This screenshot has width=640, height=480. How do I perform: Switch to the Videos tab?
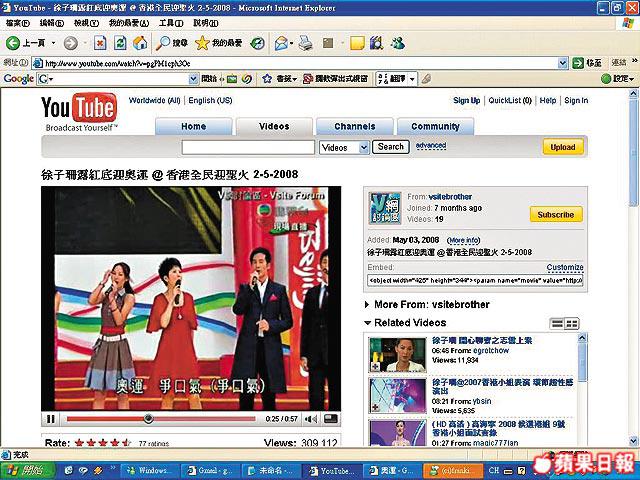pyautogui.click(x=274, y=127)
